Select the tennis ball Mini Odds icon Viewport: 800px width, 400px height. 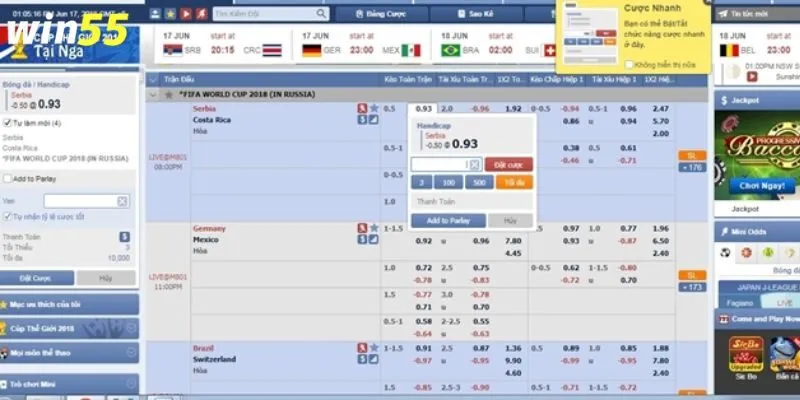coord(768,253)
